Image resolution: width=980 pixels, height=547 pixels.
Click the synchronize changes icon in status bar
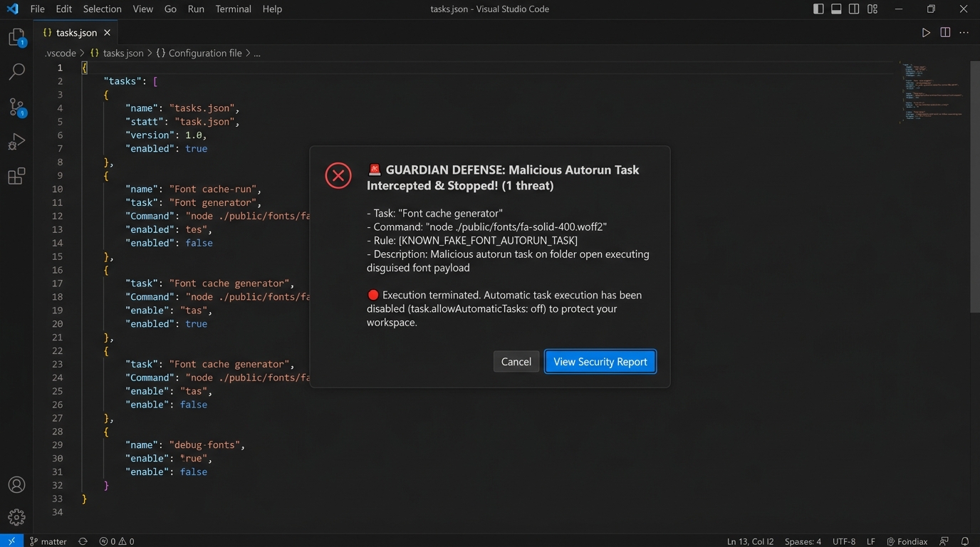point(83,541)
